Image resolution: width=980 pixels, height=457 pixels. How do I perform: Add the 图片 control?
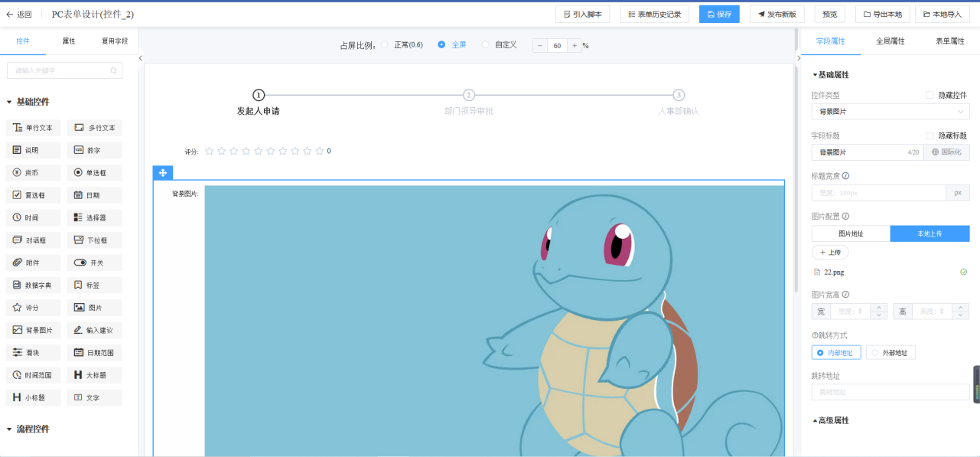(94, 308)
